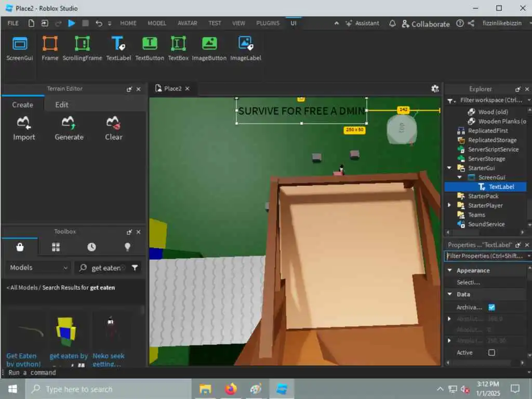Open the 'get eaten by' model thumbnail
The width and height of the screenshot is (532, 399).
click(x=67, y=332)
